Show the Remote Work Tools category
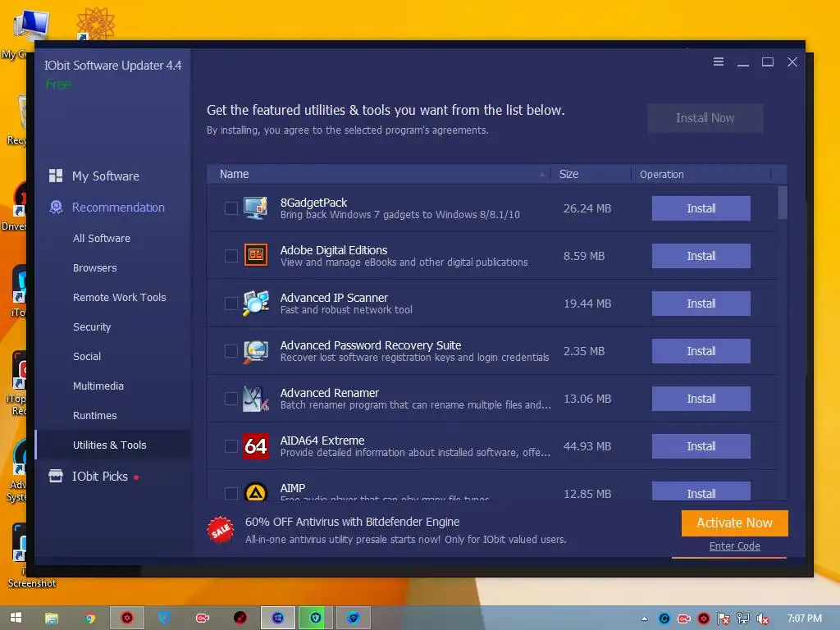The image size is (840, 630). pos(120,297)
